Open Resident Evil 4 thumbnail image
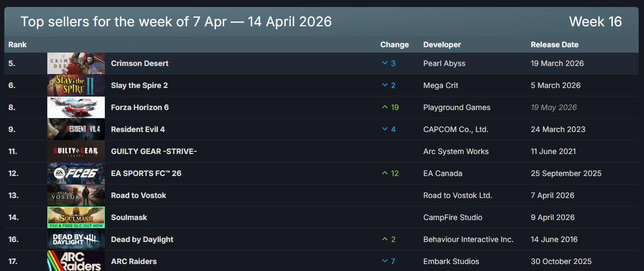 pos(76,129)
